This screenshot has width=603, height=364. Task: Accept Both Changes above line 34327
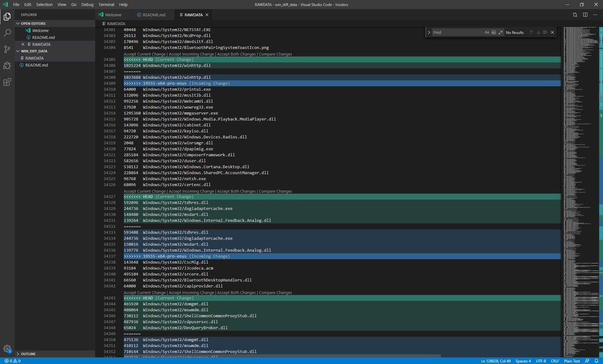click(236, 191)
